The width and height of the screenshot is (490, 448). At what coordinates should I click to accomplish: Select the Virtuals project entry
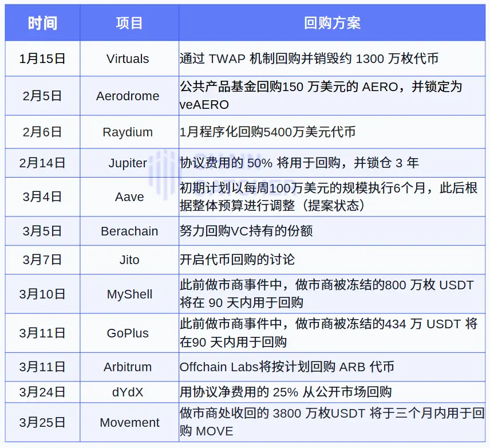[x=128, y=58]
